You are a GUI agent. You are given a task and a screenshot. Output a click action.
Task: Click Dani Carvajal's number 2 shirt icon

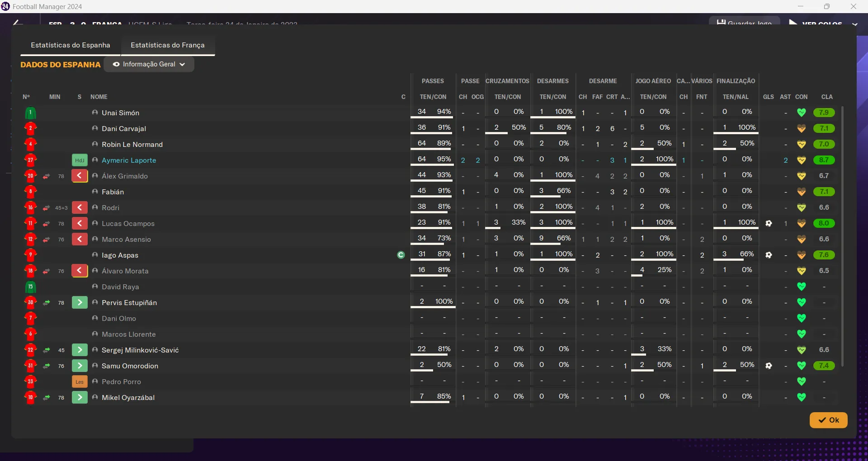[x=30, y=128]
